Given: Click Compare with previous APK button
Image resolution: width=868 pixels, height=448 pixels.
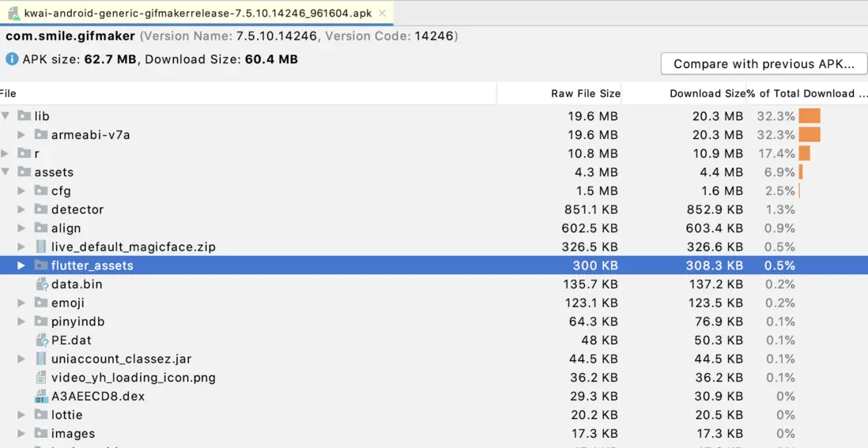Looking at the screenshot, I should pyautogui.click(x=764, y=64).
